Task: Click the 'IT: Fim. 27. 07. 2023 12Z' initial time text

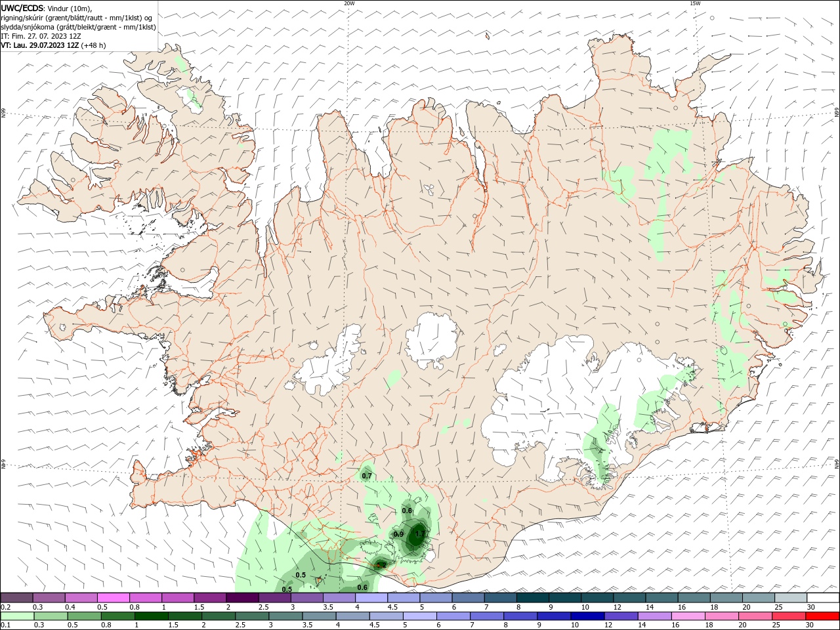Action: pyautogui.click(x=41, y=36)
